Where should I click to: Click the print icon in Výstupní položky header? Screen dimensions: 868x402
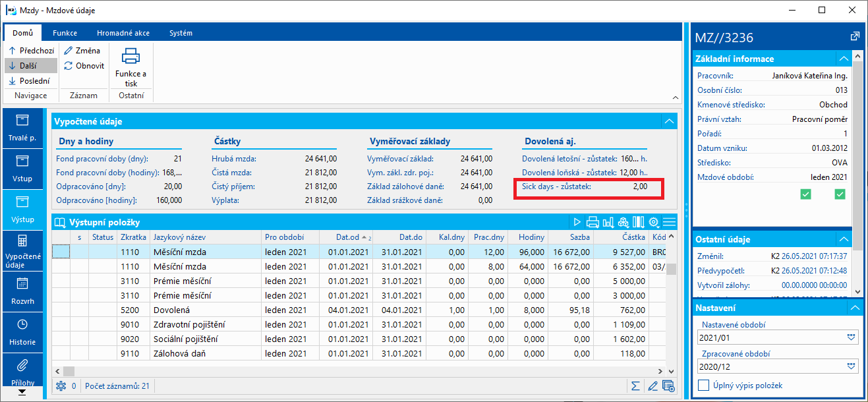coord(593,222)
